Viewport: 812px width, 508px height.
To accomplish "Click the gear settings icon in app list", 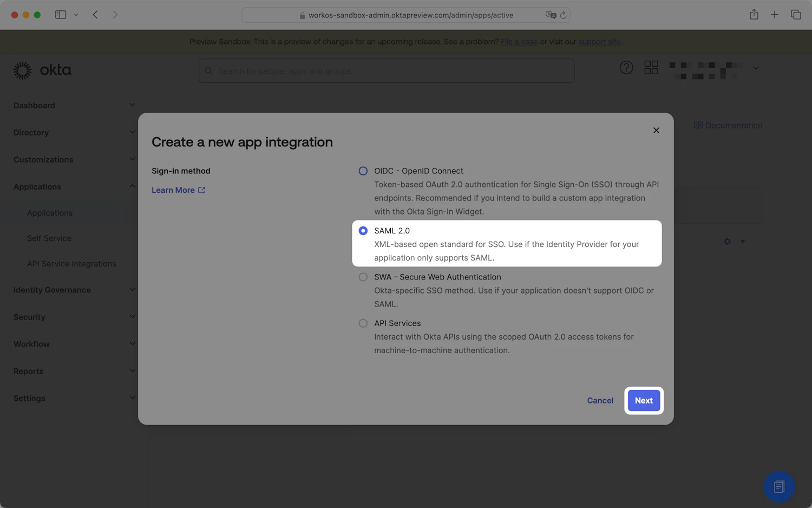I will [727, 242].
